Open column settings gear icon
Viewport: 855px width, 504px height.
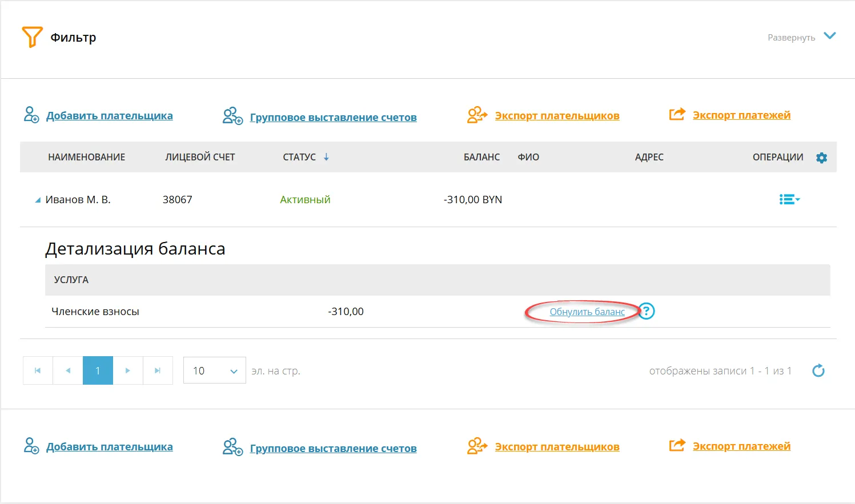pyautogui.click(x=821, y=158)
